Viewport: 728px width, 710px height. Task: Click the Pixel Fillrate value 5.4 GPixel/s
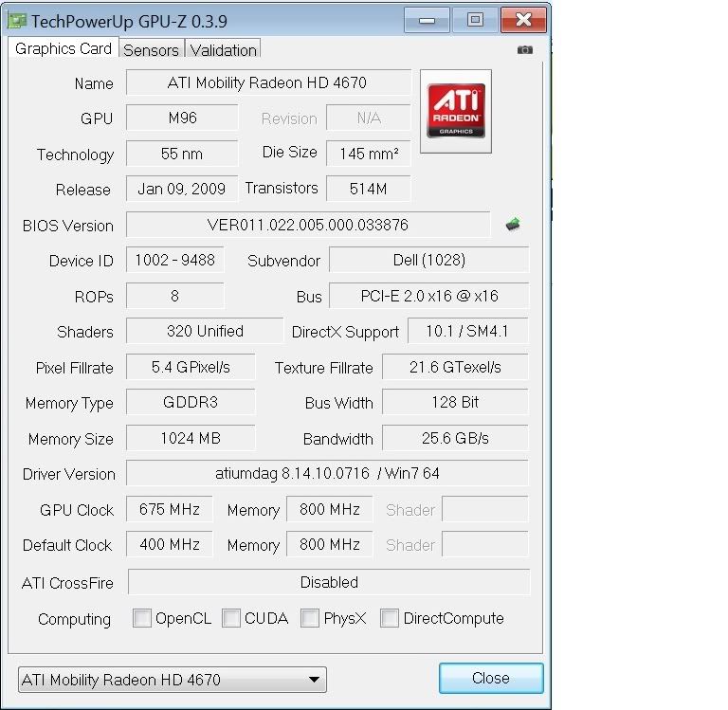[x=191, y=367]
